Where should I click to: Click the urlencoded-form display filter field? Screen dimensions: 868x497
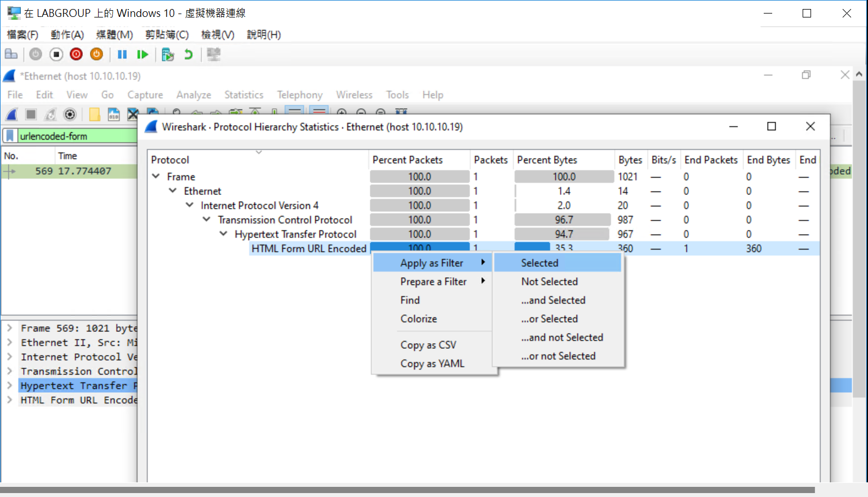(x=76, y=136)
